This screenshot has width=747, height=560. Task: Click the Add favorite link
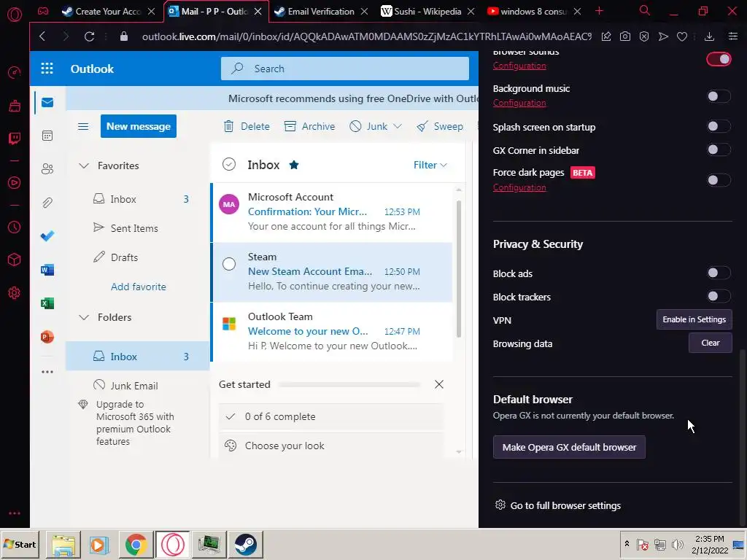[x=139, y=287]
